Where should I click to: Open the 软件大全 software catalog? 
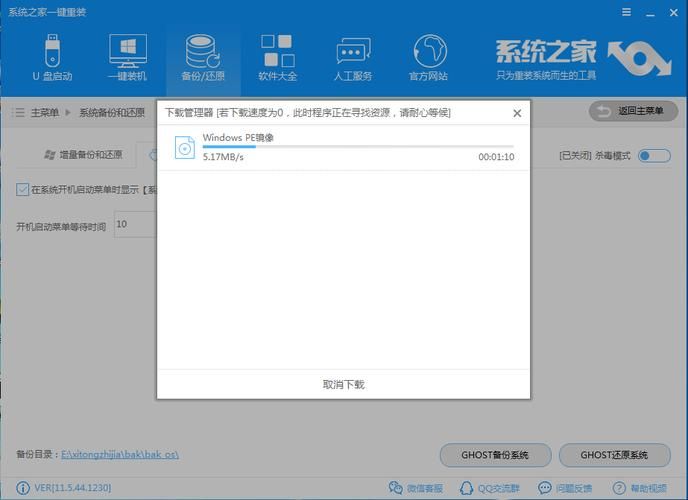[278, 57]
